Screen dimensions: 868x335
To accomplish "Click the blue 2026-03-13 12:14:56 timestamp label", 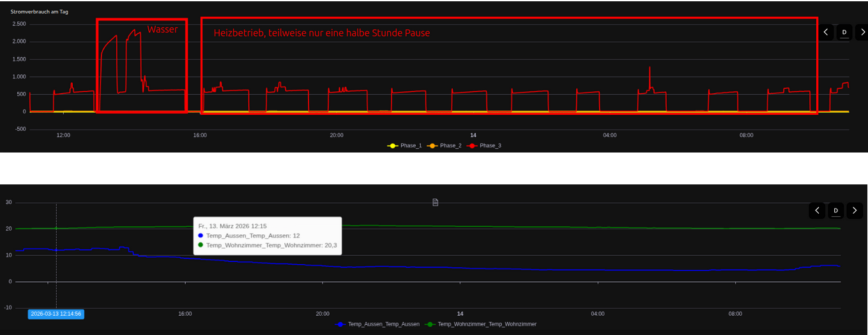I will [56, 314].
